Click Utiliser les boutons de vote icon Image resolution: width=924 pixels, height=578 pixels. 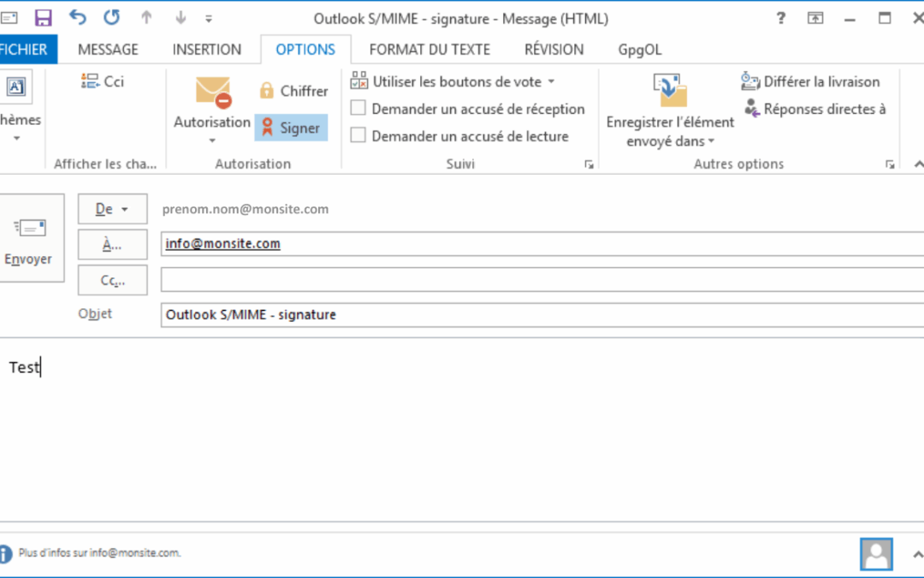358,80
